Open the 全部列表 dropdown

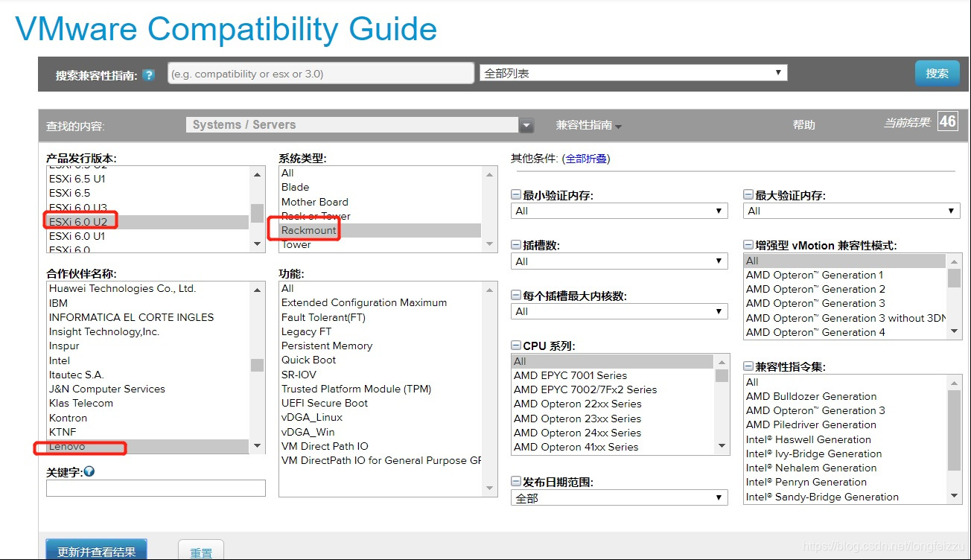[634, 73]
